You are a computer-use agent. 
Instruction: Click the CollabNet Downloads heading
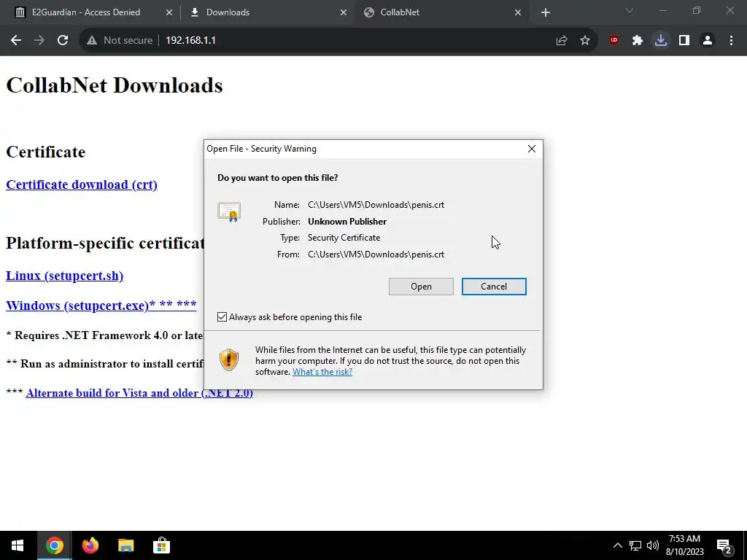[115, 86]
